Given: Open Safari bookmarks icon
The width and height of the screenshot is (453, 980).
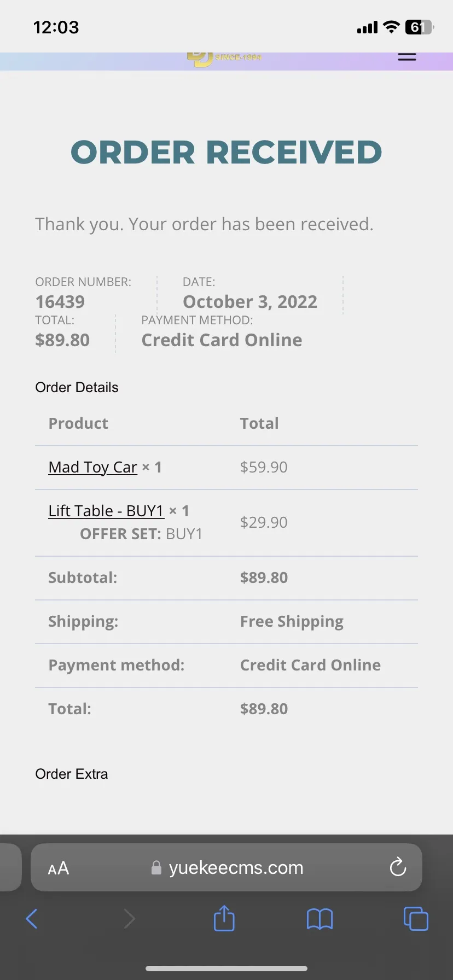Looking at the screenshot, I should (x=320, y=919).
